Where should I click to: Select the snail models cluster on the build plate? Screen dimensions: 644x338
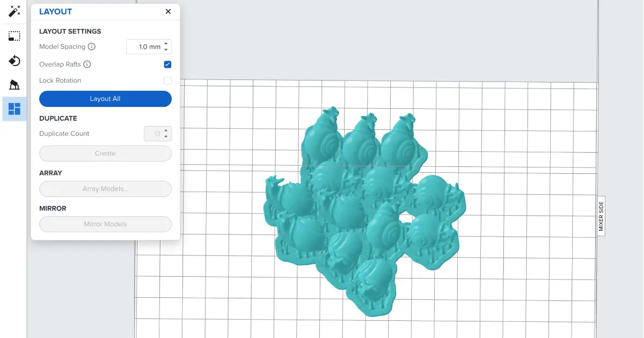click(365, 212)
